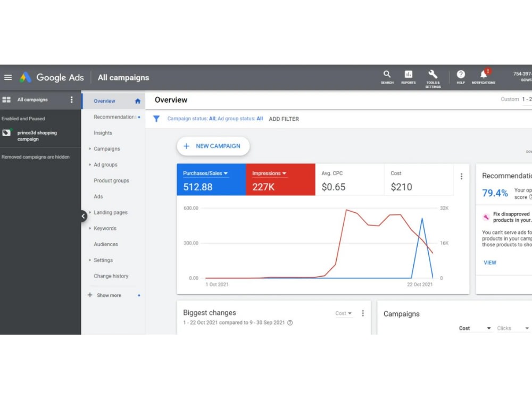The width and height of the screenshot is (532, 399).
Task: Click the NEW CAMPAIGN button
Action: (213, 146)
